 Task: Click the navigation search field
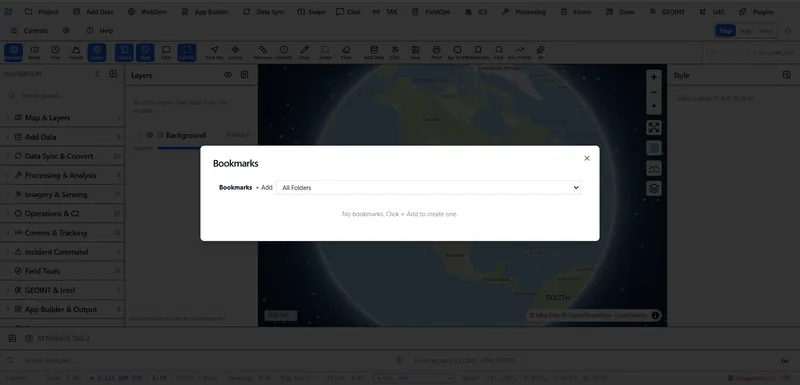[x=62, y=95]
